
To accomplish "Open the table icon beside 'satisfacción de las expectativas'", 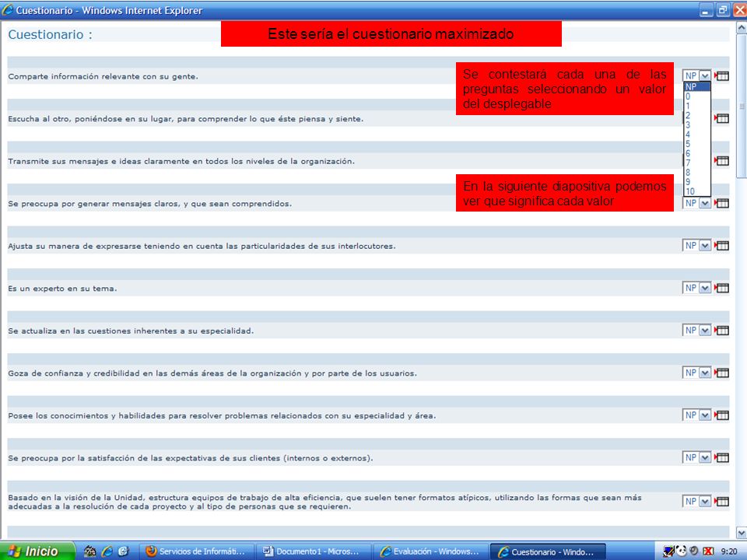I will coord(722,457).
